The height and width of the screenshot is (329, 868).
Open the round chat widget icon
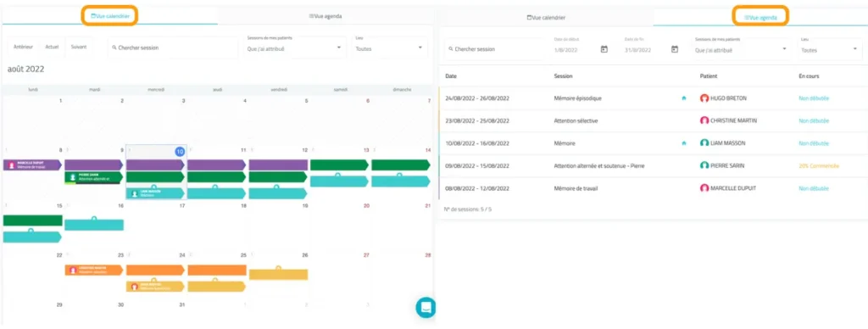(426, 308)
